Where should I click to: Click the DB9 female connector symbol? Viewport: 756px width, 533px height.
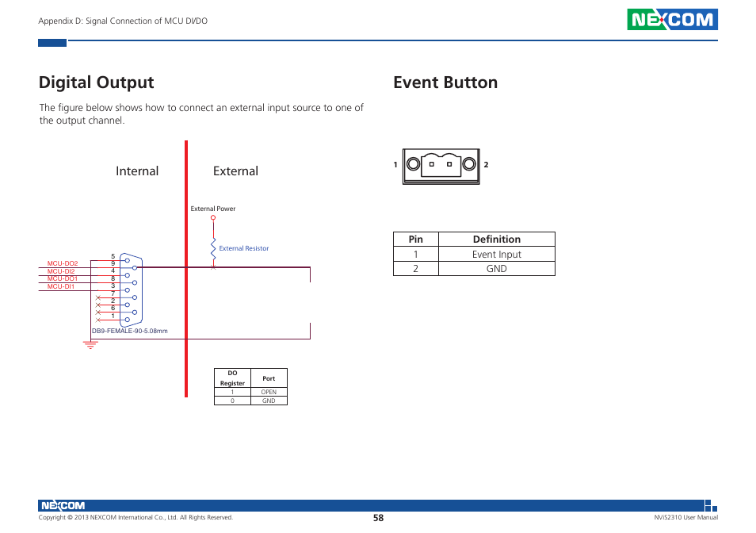131,290
